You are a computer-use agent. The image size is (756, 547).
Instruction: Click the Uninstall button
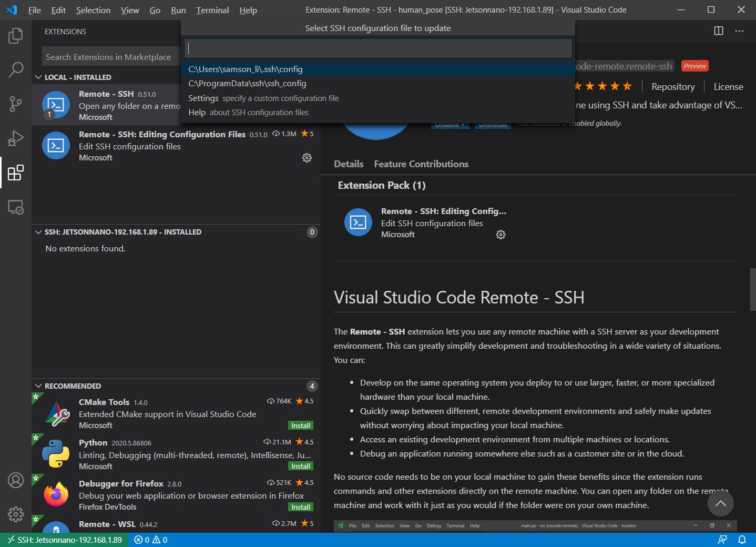493,125
